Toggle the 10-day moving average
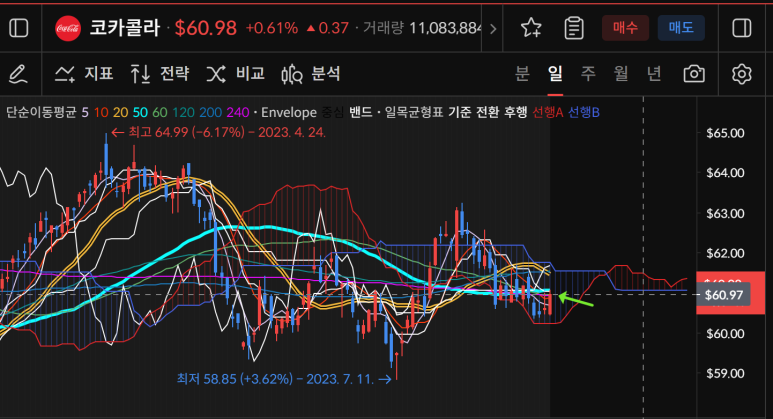Screen dimensions: 773x419 pos(101,112)
